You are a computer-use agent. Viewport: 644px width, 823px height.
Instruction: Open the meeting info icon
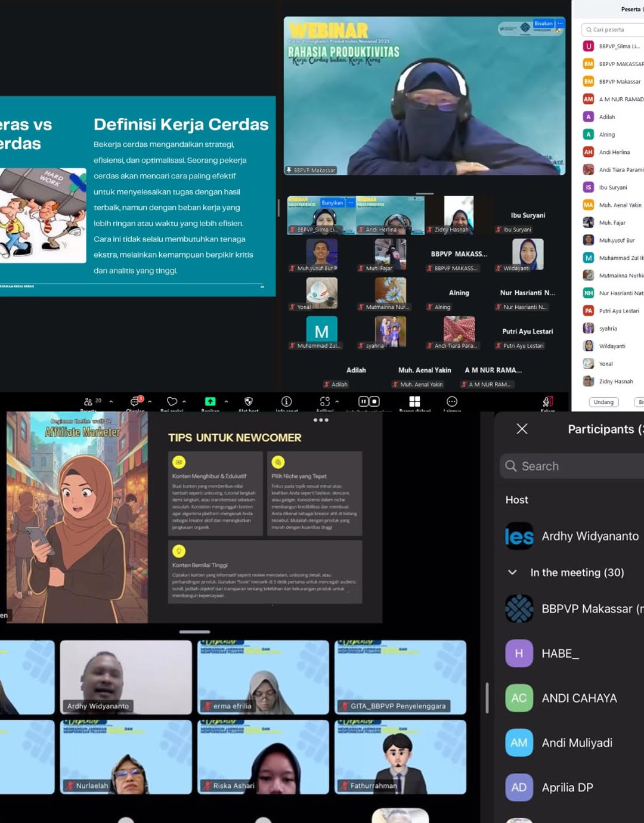click(286, 402)
